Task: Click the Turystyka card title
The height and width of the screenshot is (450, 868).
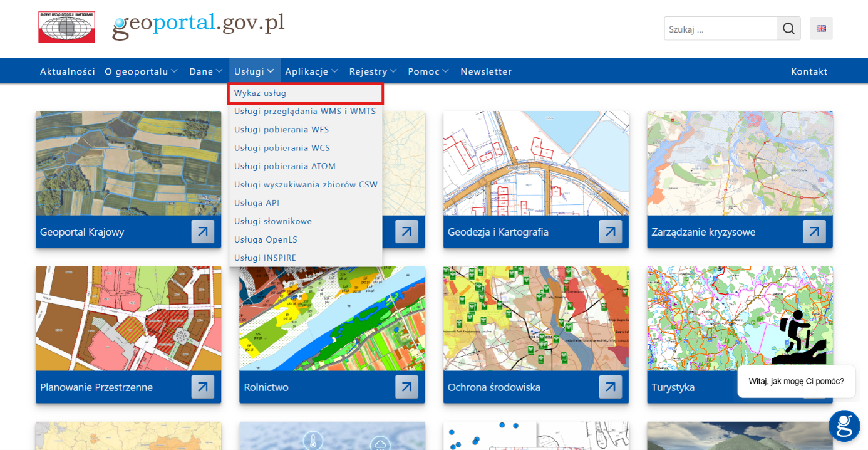Action: pos(673,387)
